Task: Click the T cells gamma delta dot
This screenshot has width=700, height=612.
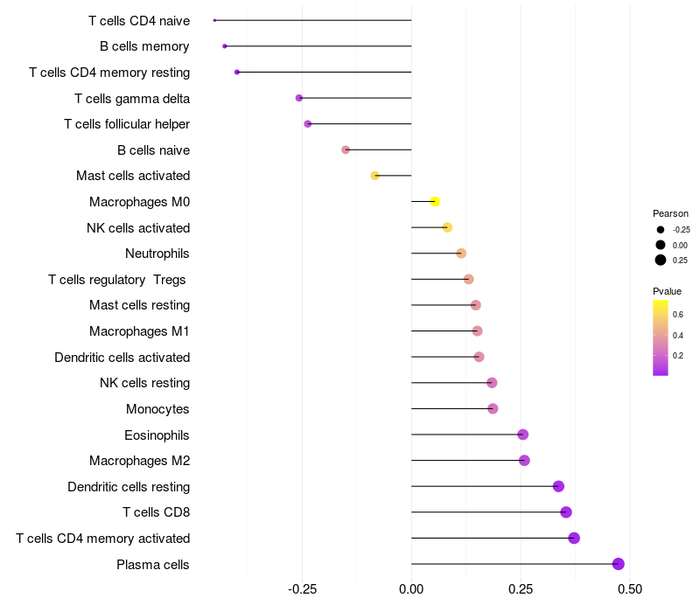Action: 299,98
